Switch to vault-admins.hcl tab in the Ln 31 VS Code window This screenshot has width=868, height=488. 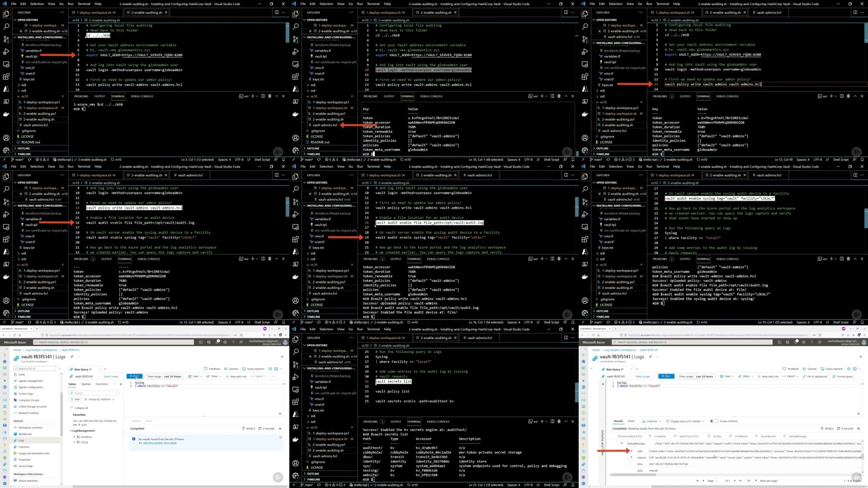coord(479,338)
